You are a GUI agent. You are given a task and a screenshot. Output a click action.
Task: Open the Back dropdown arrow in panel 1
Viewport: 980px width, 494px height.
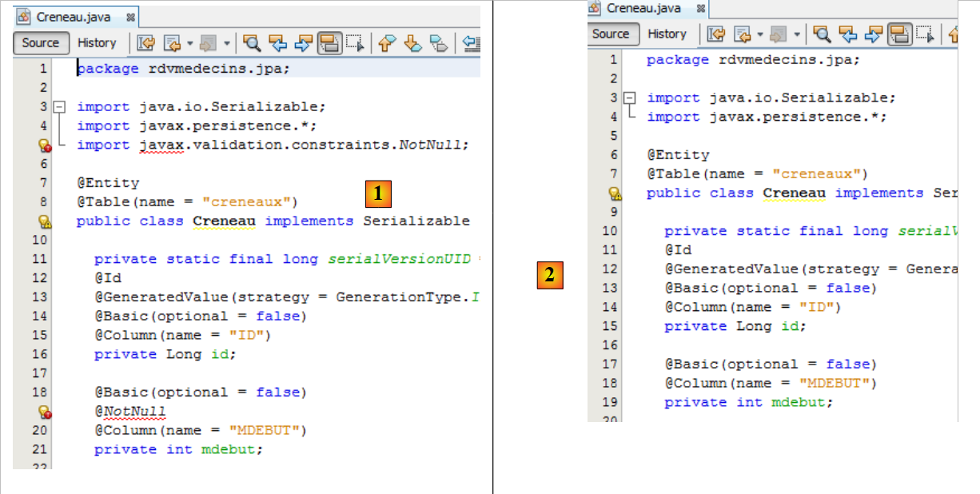190,43
